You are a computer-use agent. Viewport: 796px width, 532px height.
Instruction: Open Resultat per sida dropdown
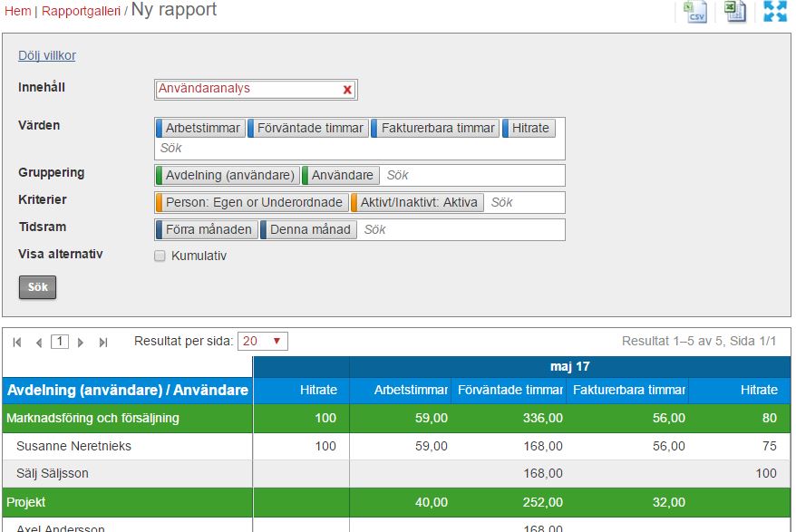tap(262, 341)
